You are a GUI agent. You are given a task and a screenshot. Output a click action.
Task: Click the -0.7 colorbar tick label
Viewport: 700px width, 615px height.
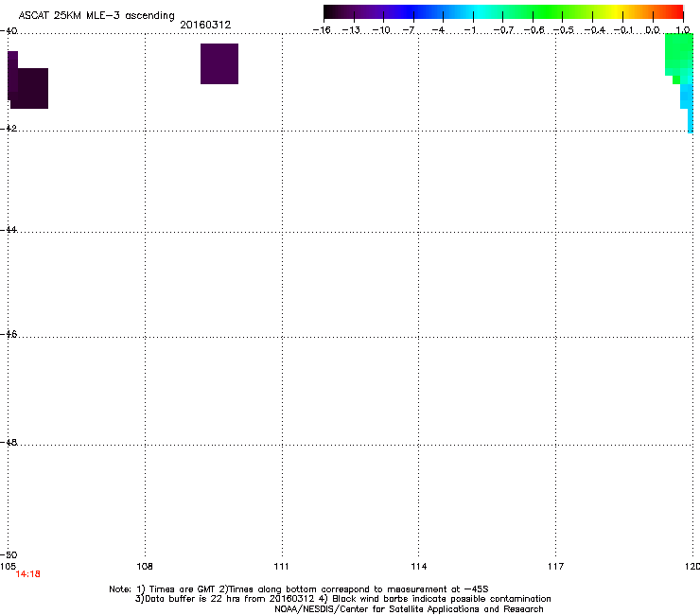503,30
